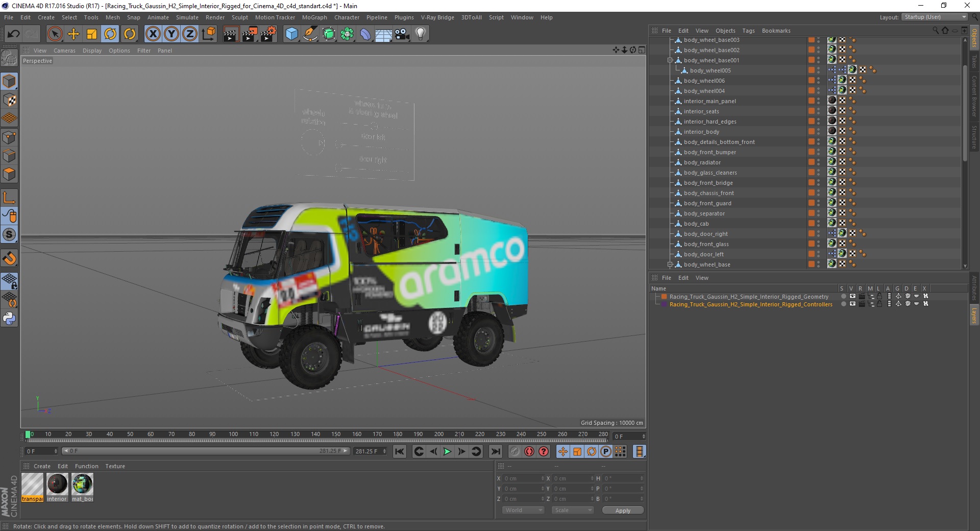The width and height of the screenshot is (980, 531).
Task: Switch to texture mode icon
Action: click(x=9, y=100)
